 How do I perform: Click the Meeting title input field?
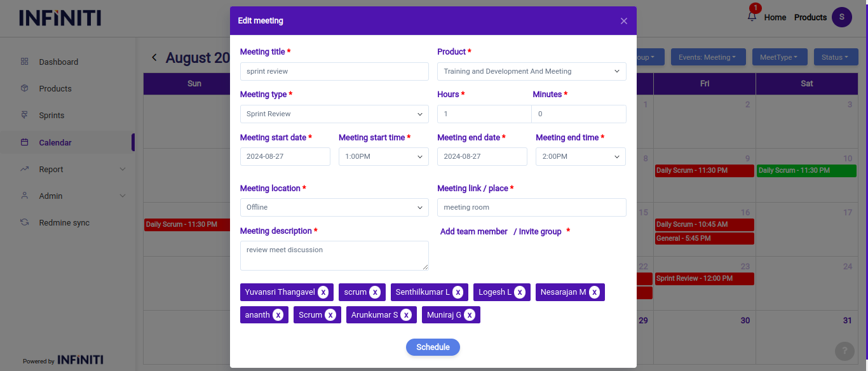click(x=334, y=72)
